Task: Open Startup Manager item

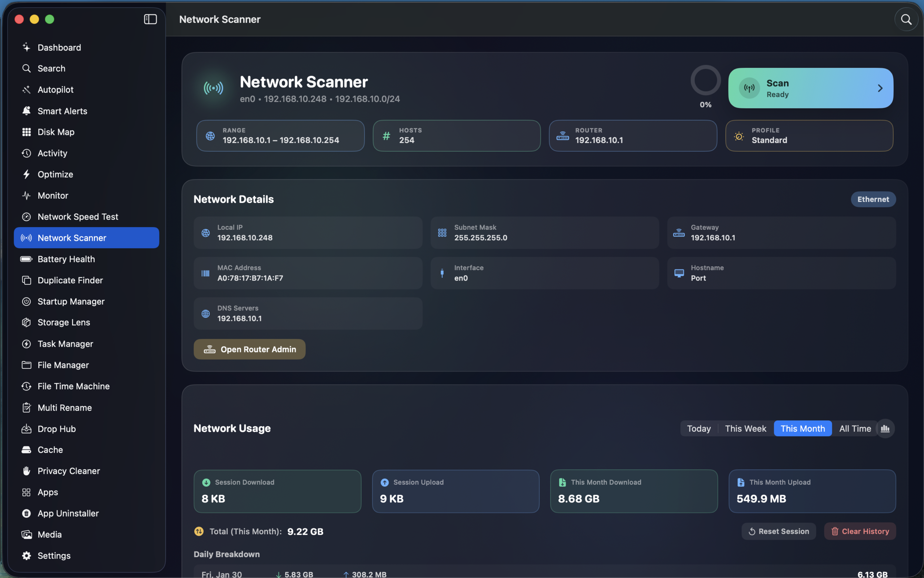Action: click(86, 301)
